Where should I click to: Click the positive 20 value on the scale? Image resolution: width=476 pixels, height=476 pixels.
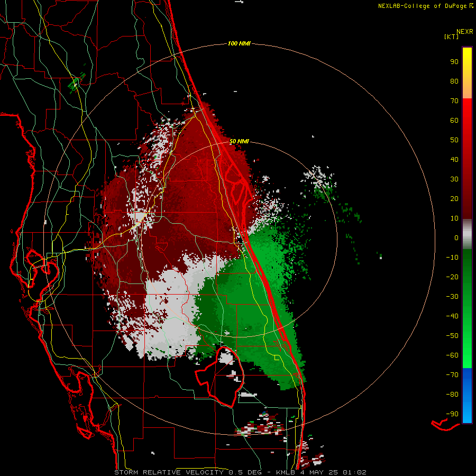point(454,198)
